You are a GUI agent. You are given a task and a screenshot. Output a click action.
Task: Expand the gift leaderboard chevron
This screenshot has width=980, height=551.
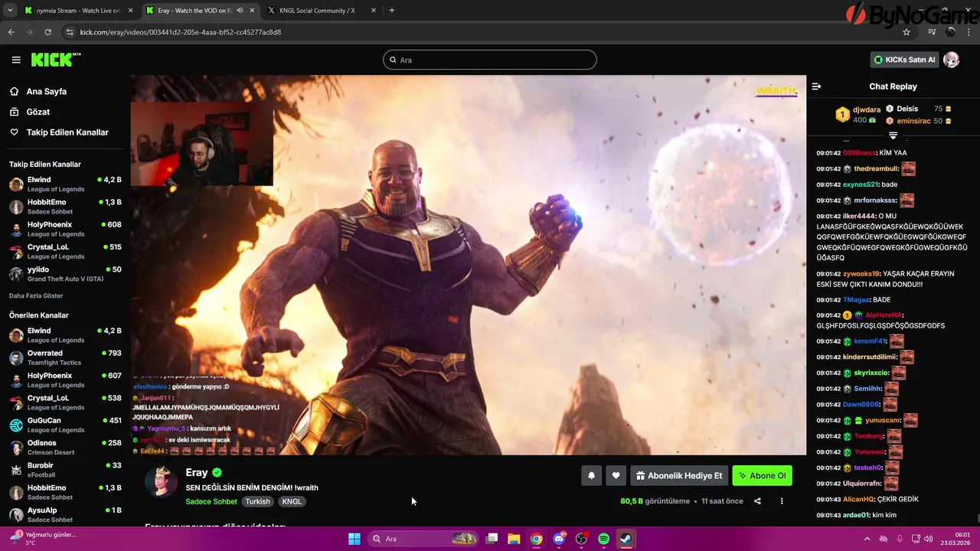893,135
